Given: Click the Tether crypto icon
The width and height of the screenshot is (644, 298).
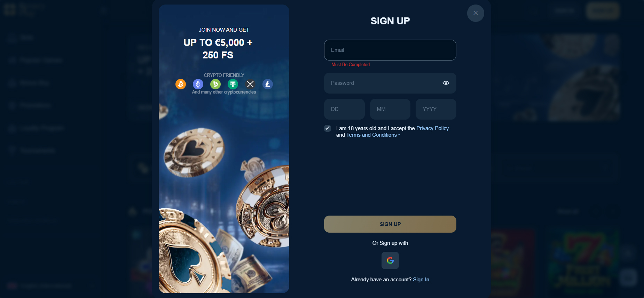Looking at the screenshot, I should point(233,84).
